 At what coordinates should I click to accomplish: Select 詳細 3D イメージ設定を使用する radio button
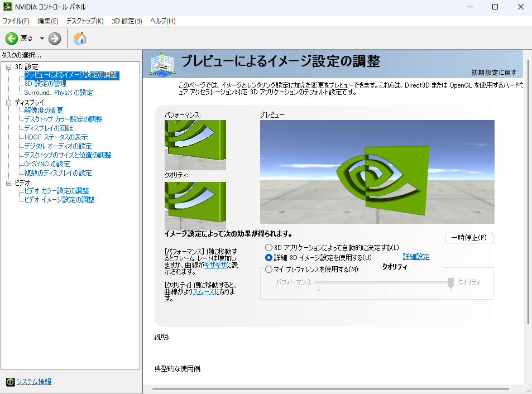[269, 258]
